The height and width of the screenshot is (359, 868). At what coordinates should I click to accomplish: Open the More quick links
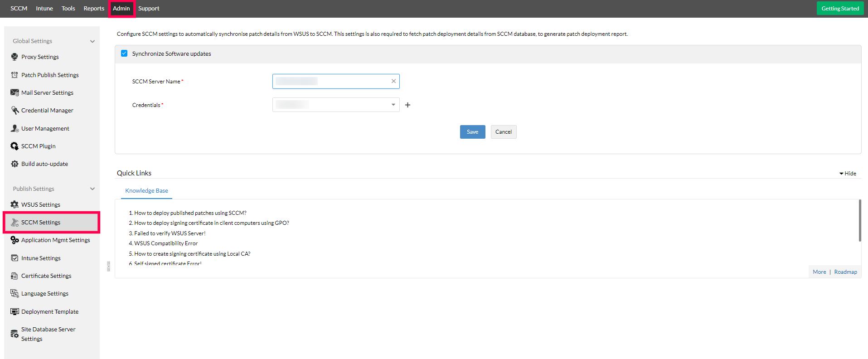819,272
